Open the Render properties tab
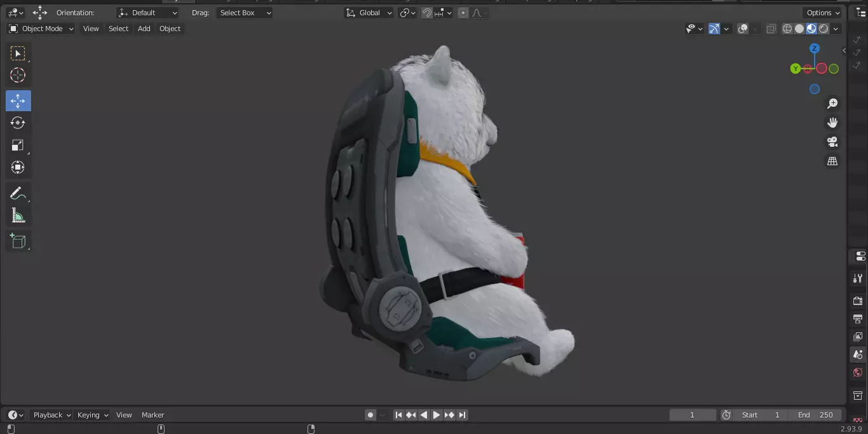868x434 pixels. tap(858, 301)
